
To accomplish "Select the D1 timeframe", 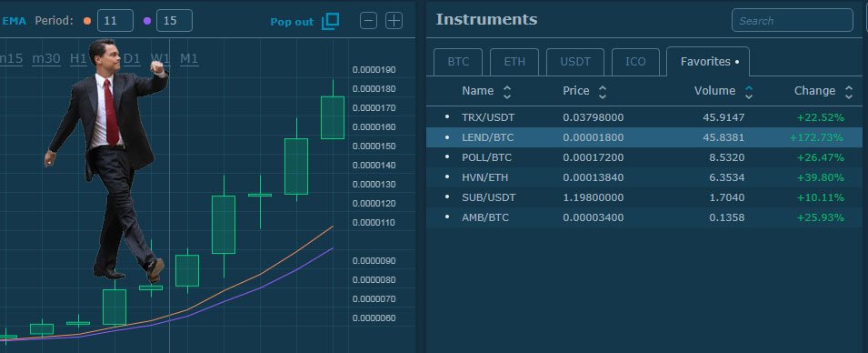I will click(131, 59).
